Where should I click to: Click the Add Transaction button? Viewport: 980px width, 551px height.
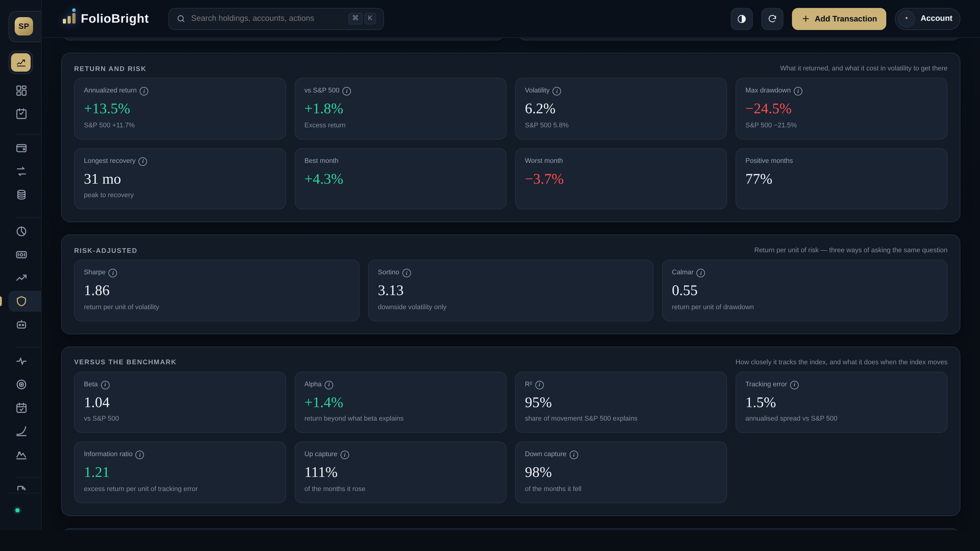(x=839, y=19)
